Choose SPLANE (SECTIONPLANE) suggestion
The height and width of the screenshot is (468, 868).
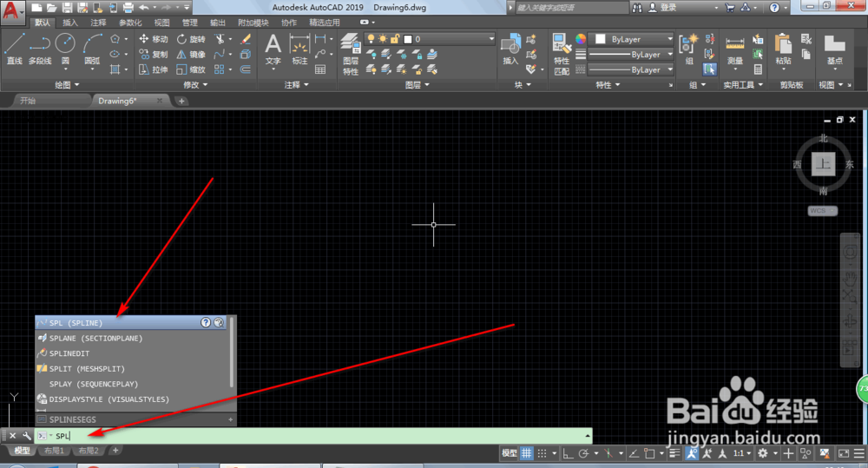(x=132, y=338)
